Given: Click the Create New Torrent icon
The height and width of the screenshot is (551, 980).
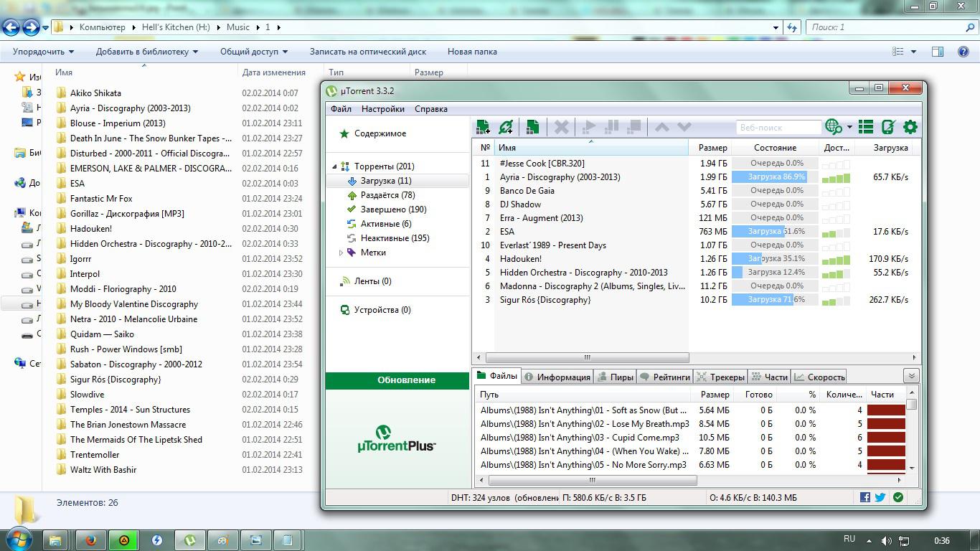Looking at the screenshot, I should click(532, 127).
